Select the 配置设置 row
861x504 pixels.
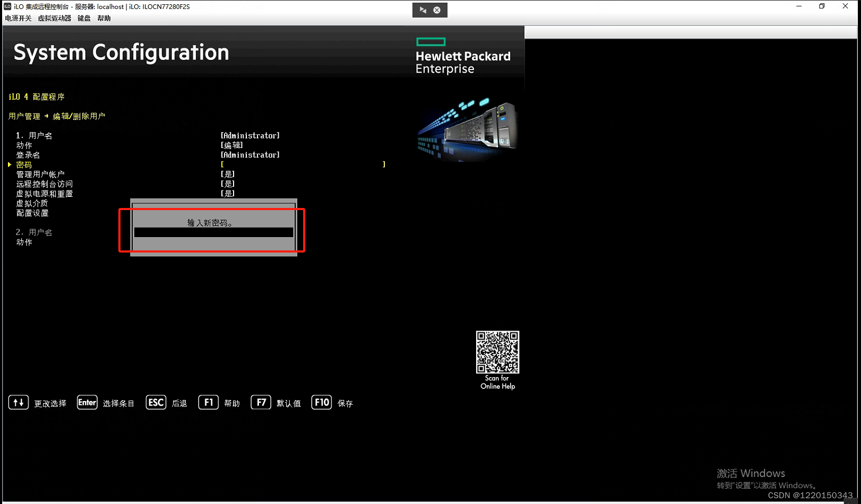point(32,213)
